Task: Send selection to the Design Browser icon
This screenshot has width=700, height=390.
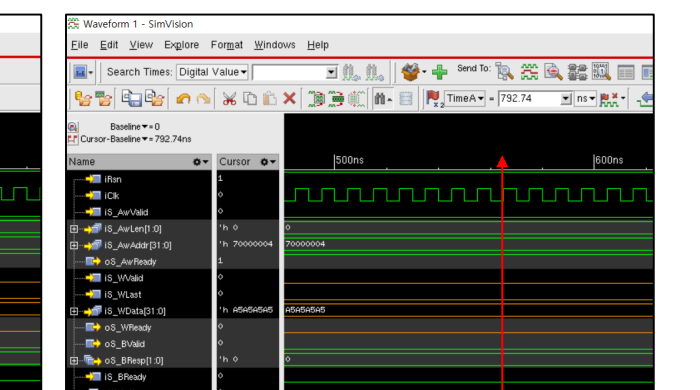Action: point(504,72)
